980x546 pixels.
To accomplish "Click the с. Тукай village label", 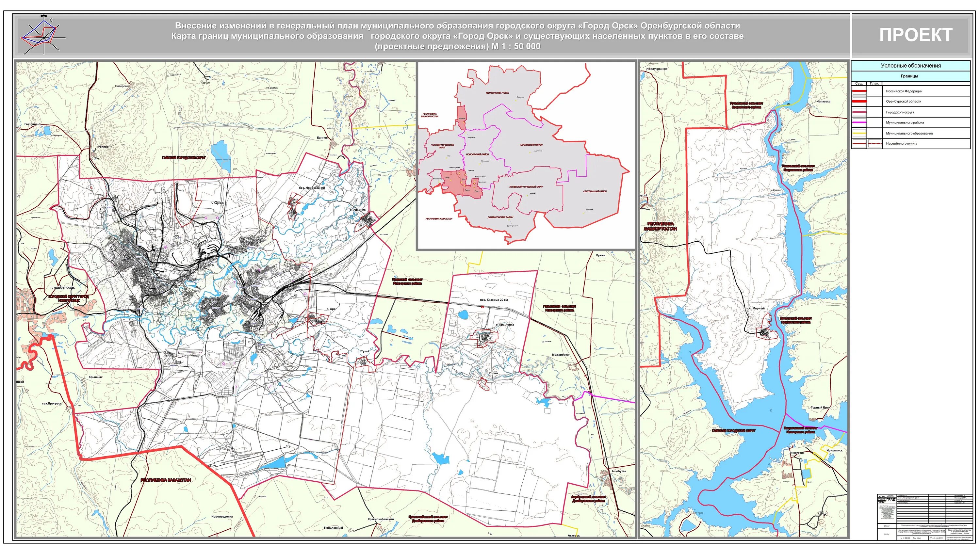I will pos(363,351).
